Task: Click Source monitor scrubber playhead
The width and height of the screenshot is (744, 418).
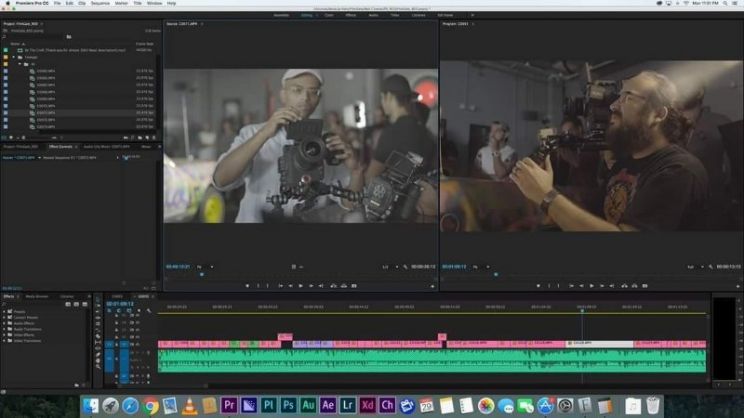Action: coord(202,274)
